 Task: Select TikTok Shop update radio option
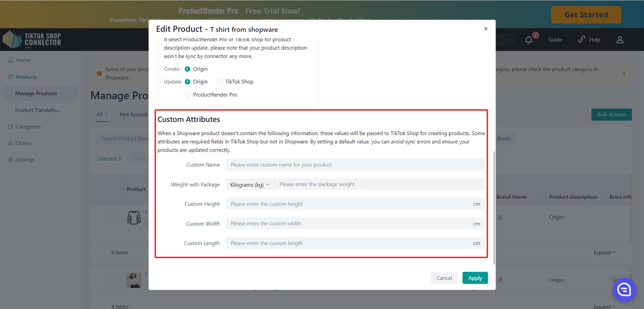(220, 82)
